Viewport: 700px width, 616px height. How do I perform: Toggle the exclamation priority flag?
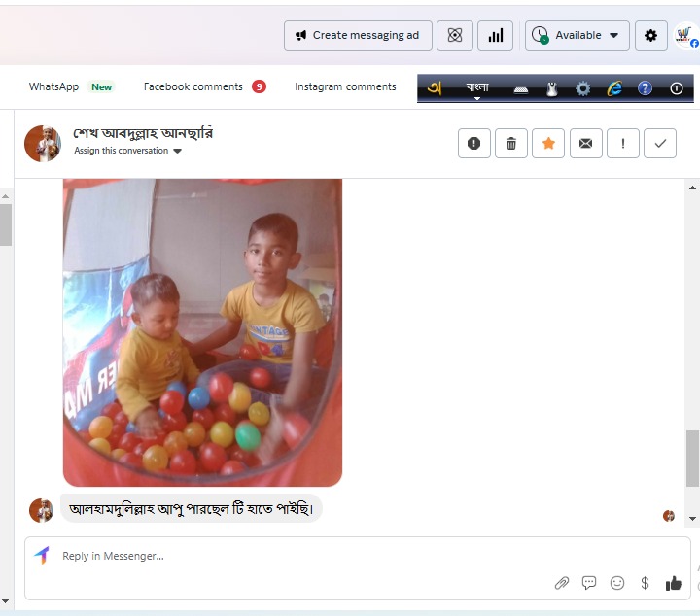(622, 143)
